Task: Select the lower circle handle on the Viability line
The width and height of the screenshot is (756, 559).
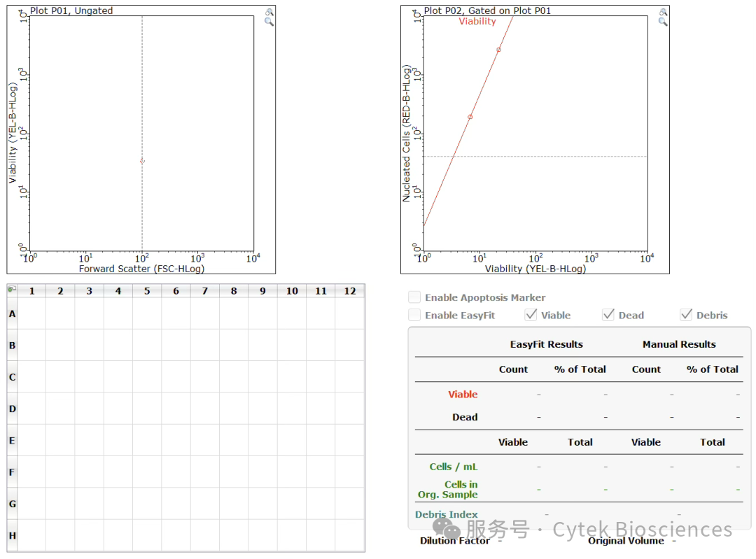Action: (470, 117)
